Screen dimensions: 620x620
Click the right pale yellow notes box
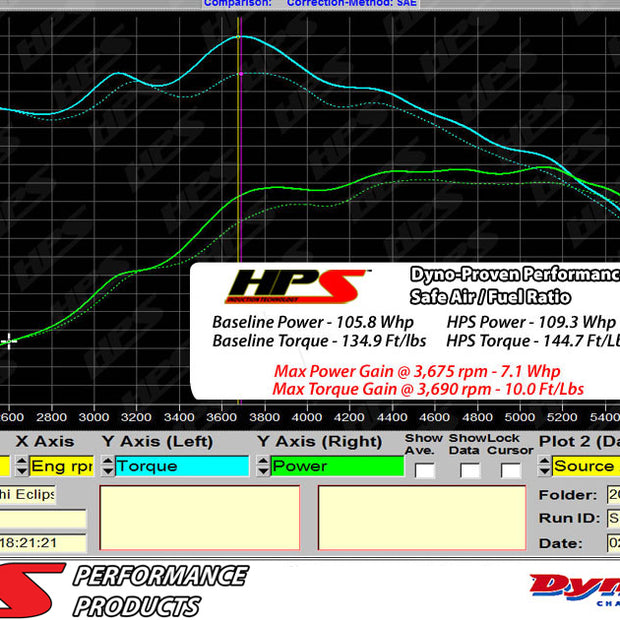pyautogui.click(x=422, y=518)
